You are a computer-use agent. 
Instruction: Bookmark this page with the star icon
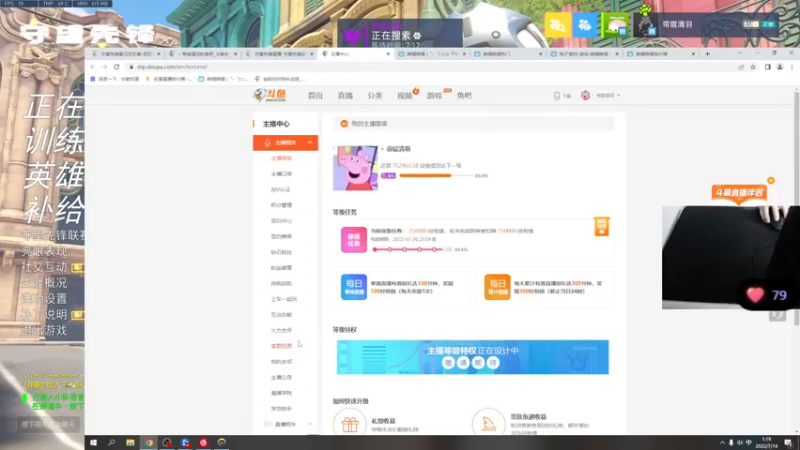coord(753,67)
